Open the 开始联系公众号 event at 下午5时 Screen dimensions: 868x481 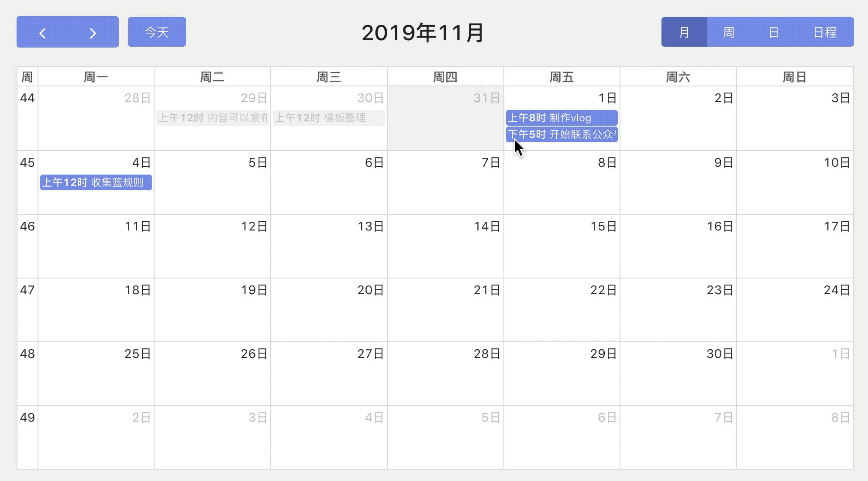click(x=561, y=134)
